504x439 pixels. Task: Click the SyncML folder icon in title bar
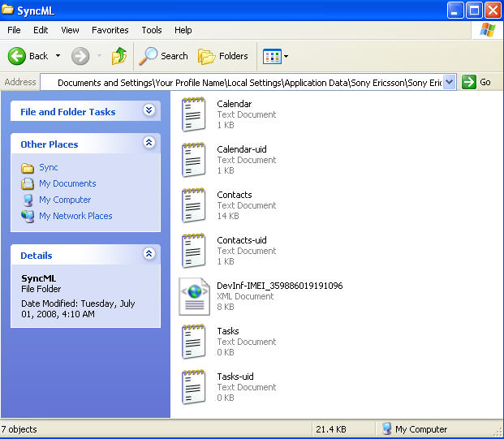tap(8, 10)
